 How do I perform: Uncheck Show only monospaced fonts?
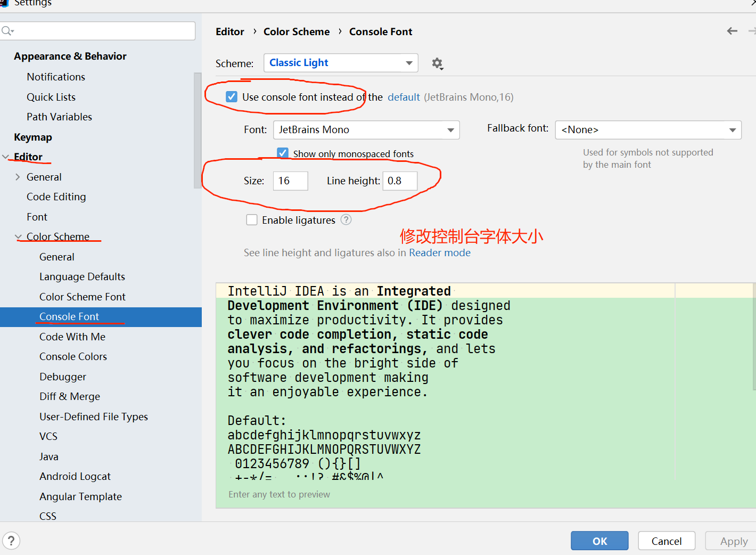pyautogui.click(x=283, y=153)
